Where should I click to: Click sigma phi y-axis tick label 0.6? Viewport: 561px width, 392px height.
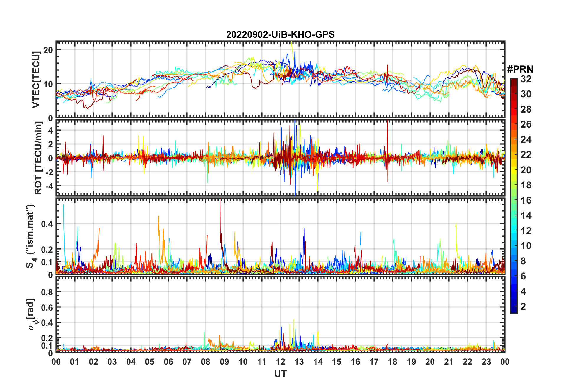coord(47,307)
